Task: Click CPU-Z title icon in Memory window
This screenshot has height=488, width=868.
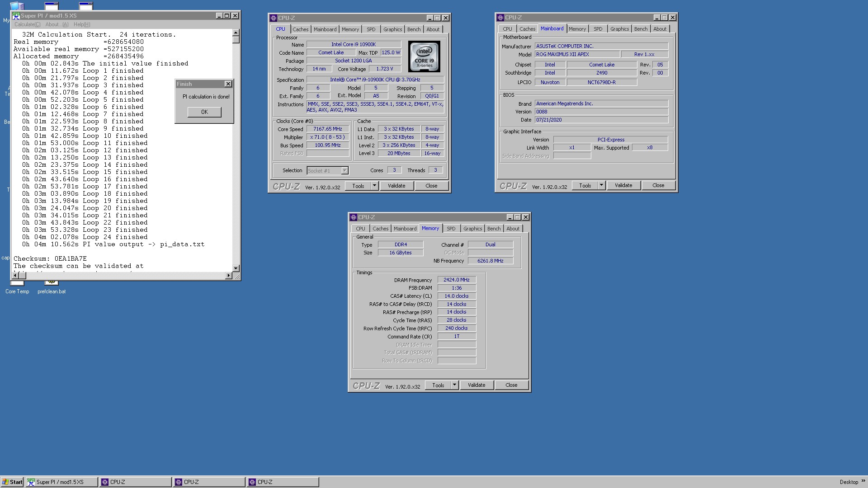Action: click(354, 217)
